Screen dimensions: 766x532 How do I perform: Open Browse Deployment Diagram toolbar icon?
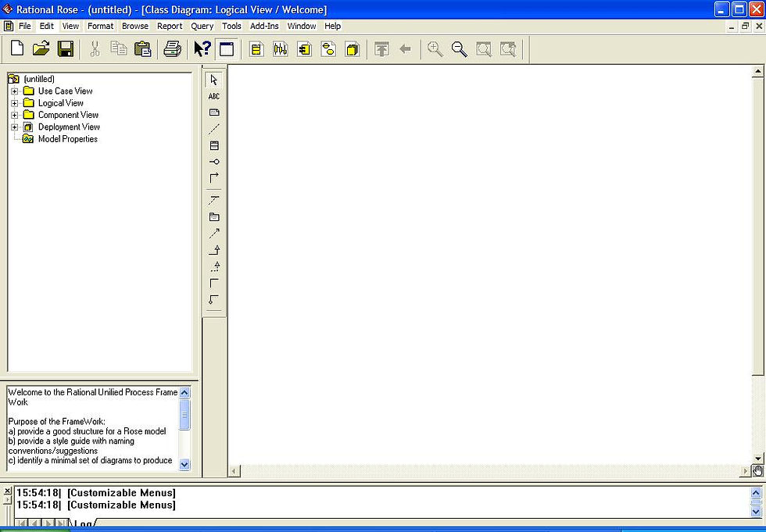[353, 48]
